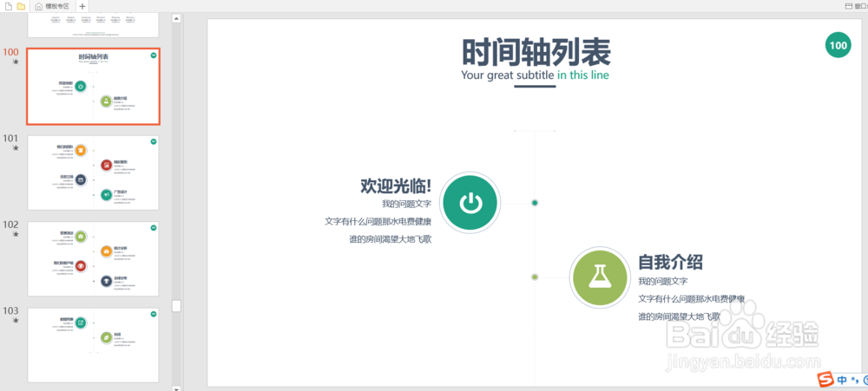
Task: Click the slide panel scrollbar thumb
Action: [x=176, y=306]
